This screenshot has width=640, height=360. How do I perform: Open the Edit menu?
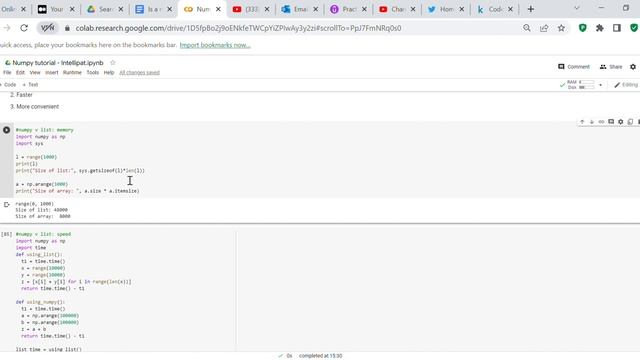pyautogui.click(x=20, y=72)
